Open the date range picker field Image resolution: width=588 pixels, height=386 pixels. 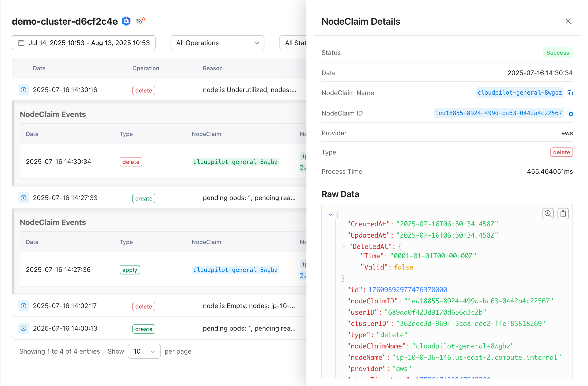84,43
